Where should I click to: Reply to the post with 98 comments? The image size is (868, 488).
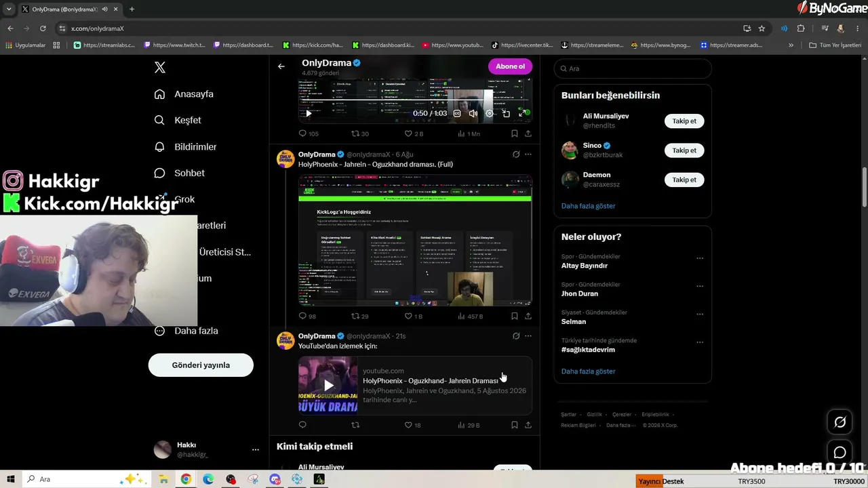pos(307,316)
